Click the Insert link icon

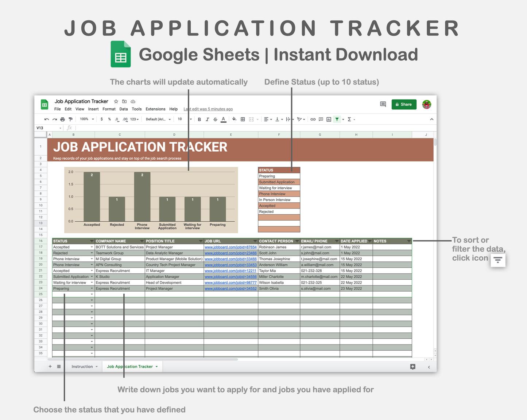coord(313,119)
